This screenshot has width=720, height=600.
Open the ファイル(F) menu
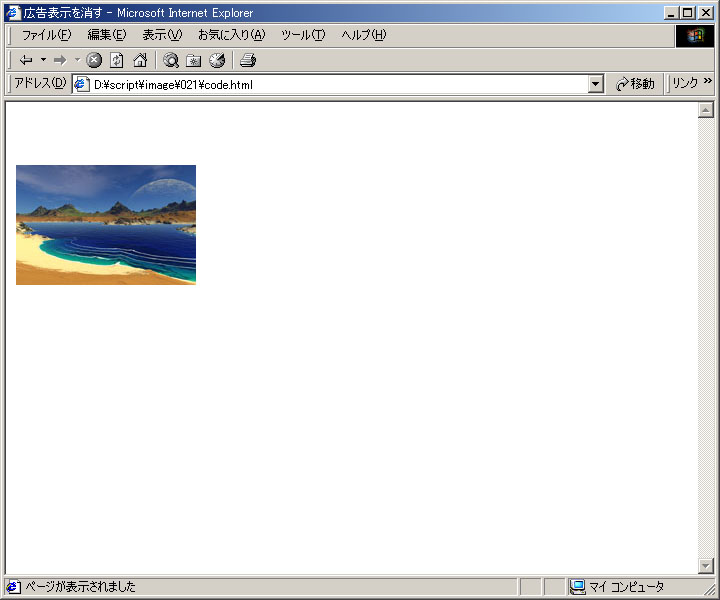[x=46, y=35]
